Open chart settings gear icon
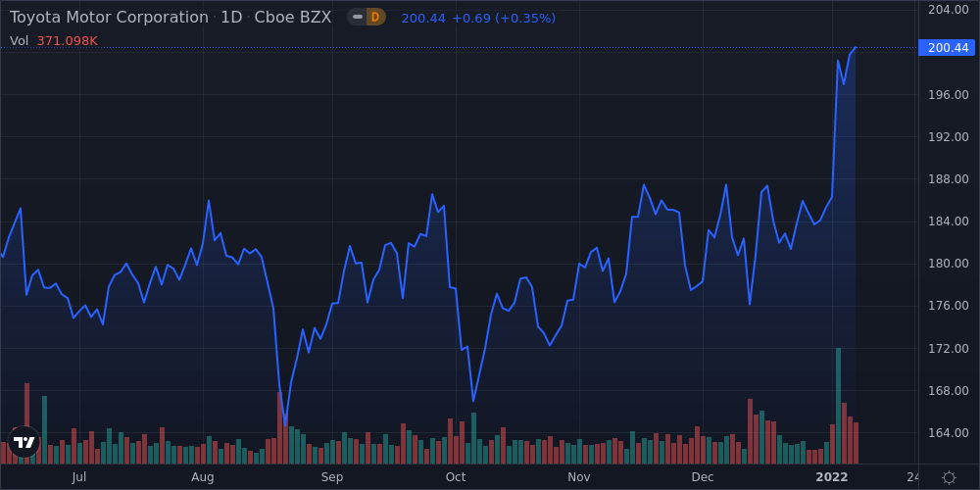The height and width of the screenshot is (490, 980). pos(949,478)
